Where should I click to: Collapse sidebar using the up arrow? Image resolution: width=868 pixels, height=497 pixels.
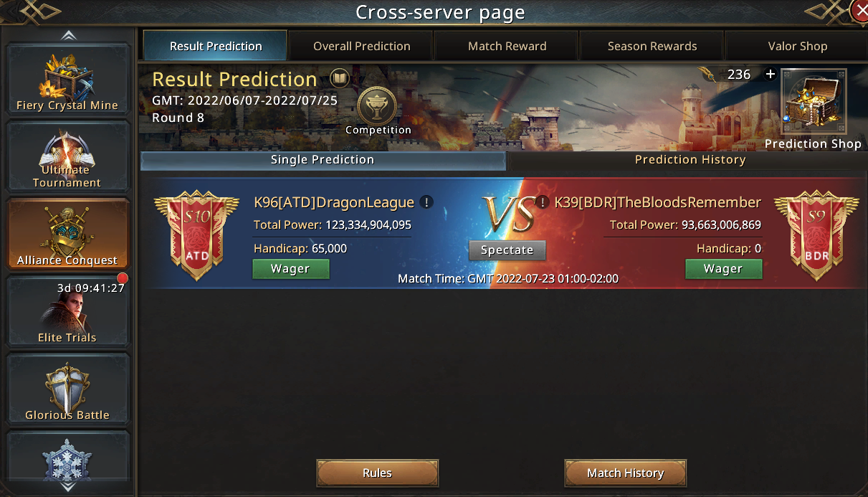tap(68, 35)
